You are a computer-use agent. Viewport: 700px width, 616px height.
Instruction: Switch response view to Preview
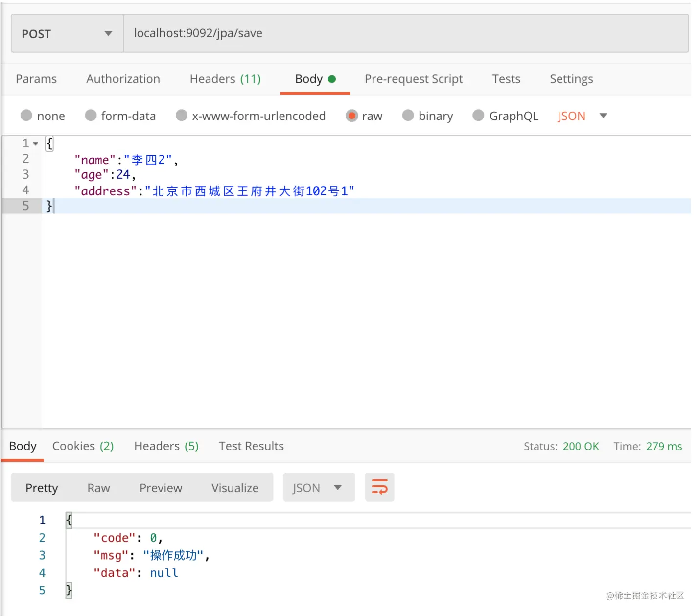pyautogui.click(x=161, y=488)
